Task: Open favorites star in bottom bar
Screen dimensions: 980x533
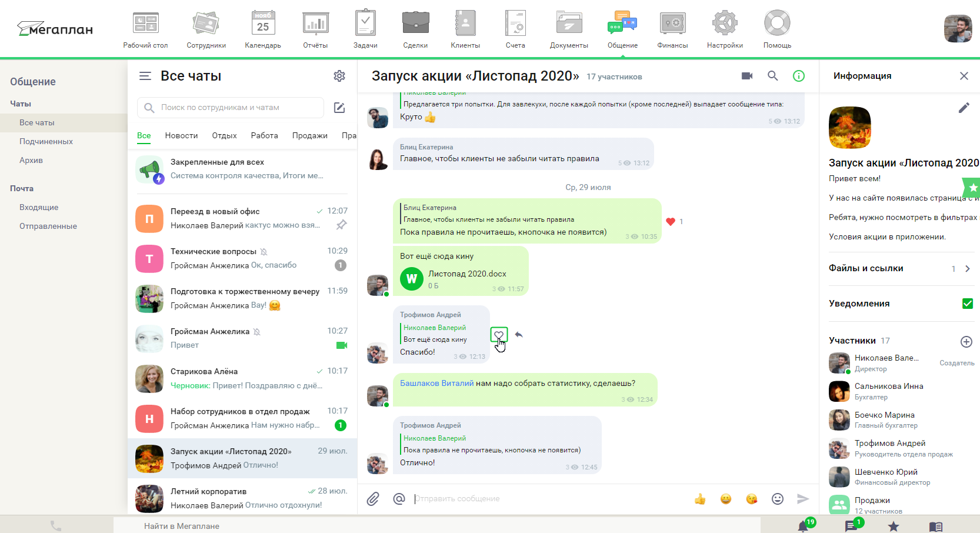Action: click(894, 527)
